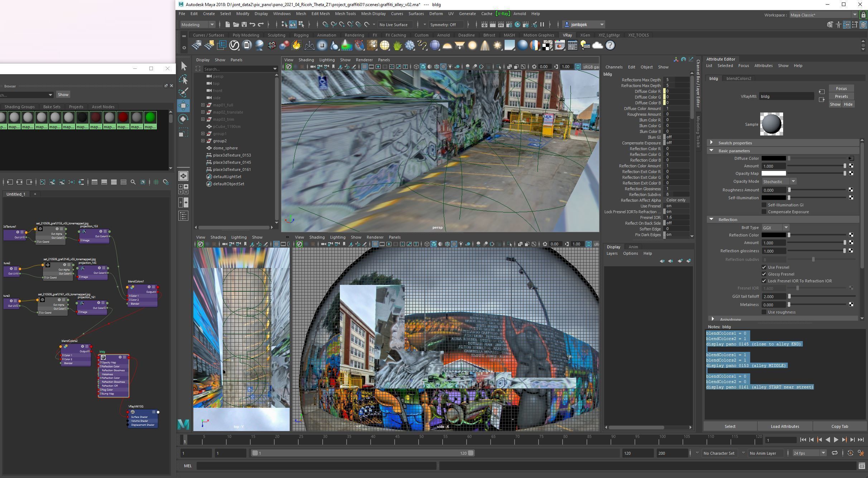Enable the Self-Illumination GI checkbox
The height and width of the screenshot is (478, 868).
tap(764, 205)
